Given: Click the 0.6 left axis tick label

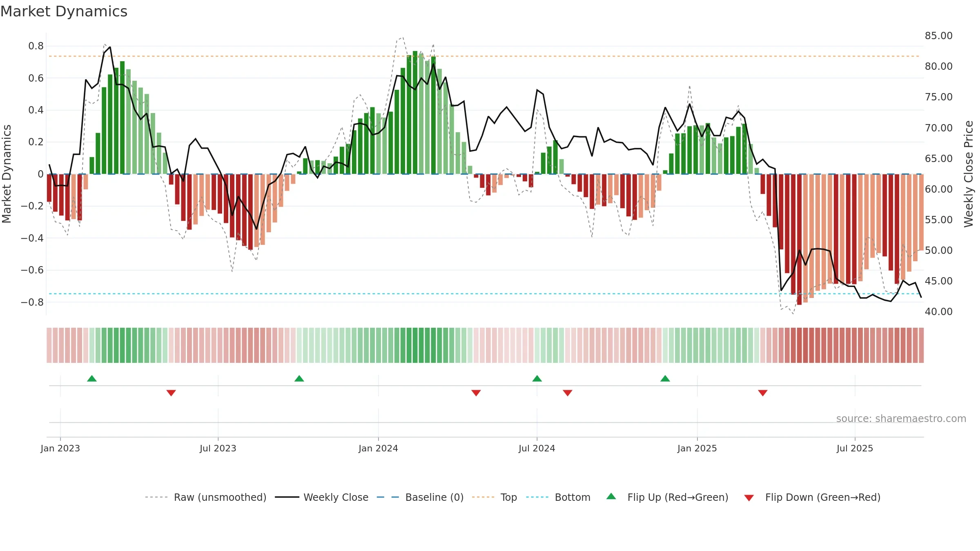Looking at the screenshot, I should (36, 78).
